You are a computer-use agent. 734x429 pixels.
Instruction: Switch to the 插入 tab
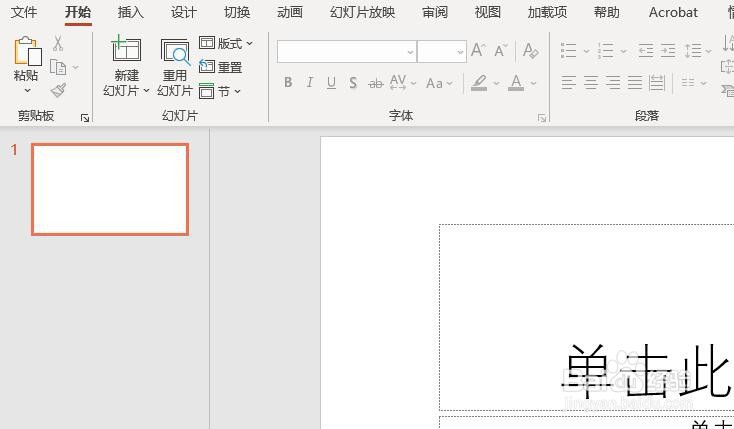(131, 12)
